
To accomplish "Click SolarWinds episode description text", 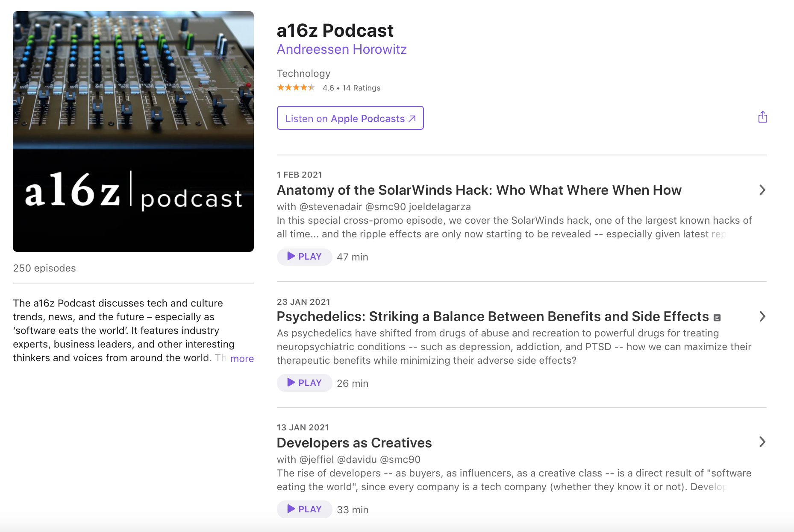I will click(514, 227).
